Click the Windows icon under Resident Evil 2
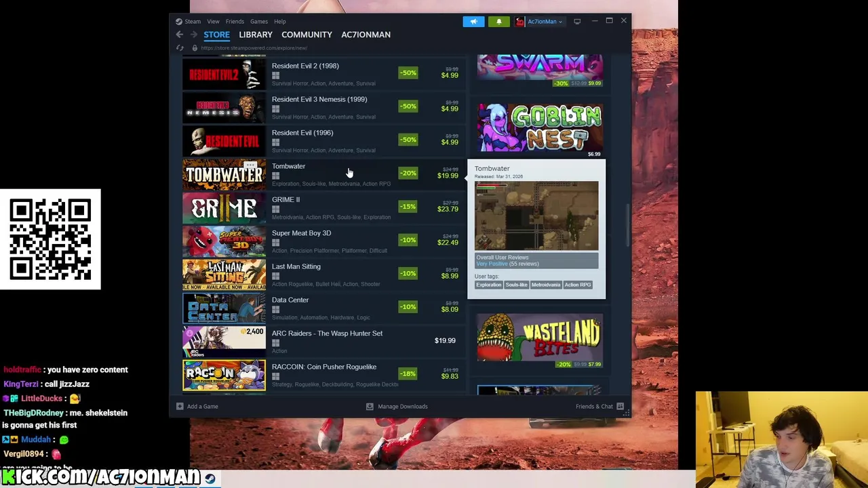This screenshot has height=488, width=868. [275, 75]
